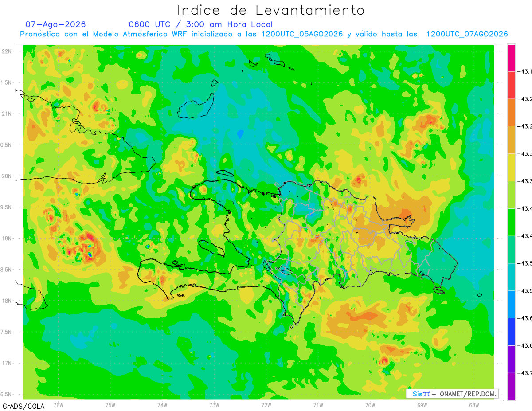This screenshot has width=532, height=411.
Task: Click the '7.5N' latitude label
Action: 7,332
